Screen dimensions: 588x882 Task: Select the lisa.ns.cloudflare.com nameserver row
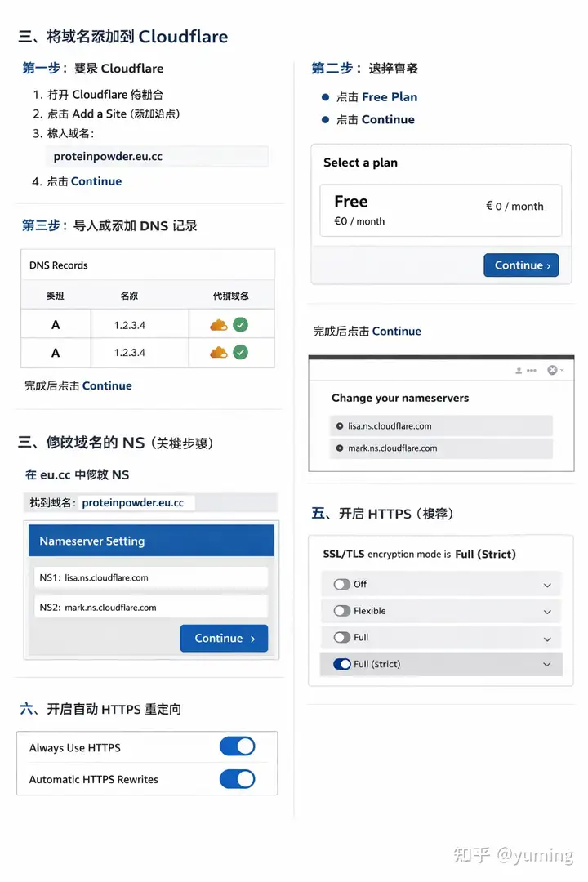tap(441, 426)
